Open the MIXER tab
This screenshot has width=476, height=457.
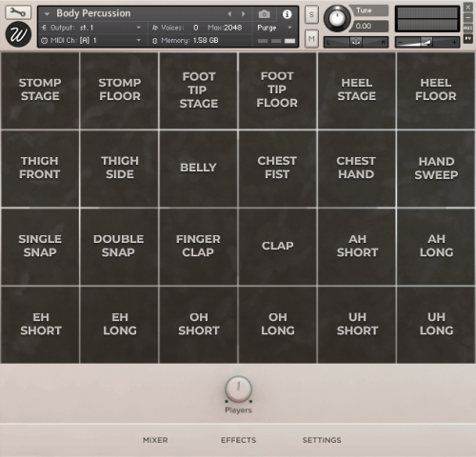pyautogui.click(x=155, y=440)
